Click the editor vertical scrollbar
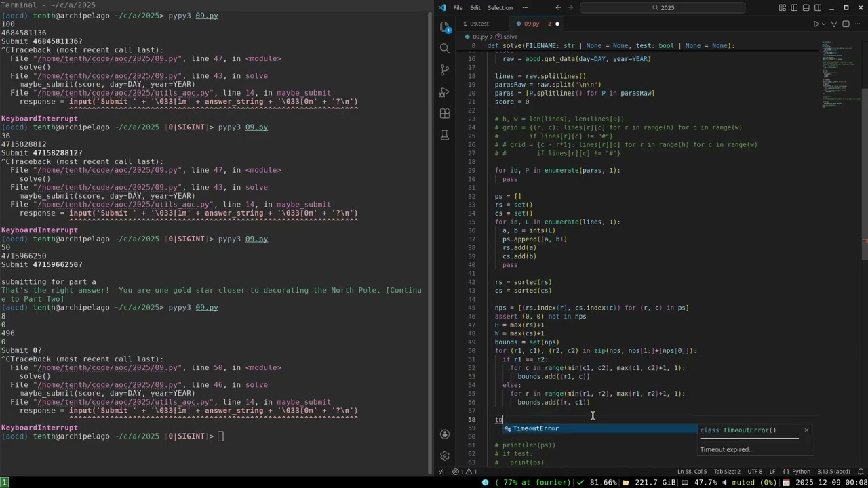This screenshot has width=868, height=488. (865, 175)
